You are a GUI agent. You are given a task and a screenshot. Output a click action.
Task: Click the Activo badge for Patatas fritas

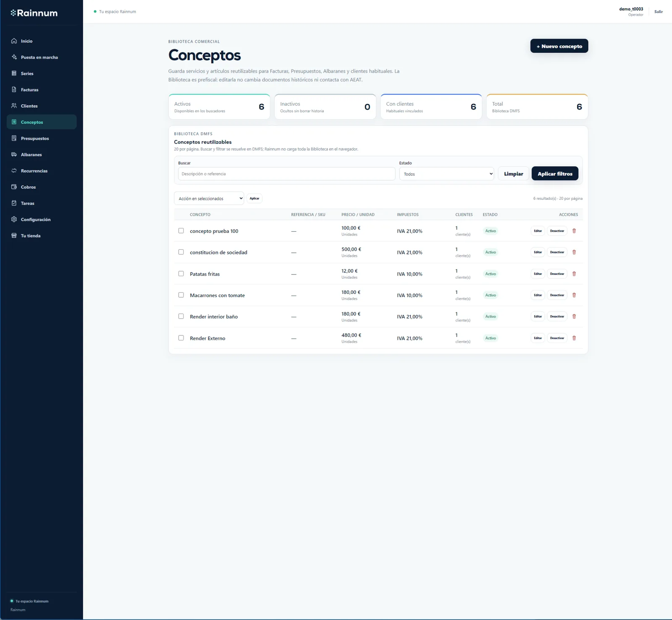click(491, 274)
